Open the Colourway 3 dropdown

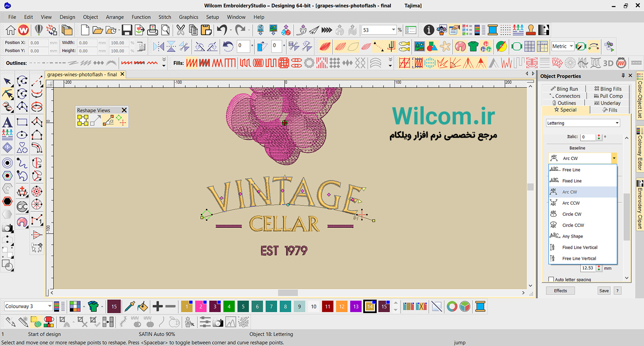click(50, 306)
